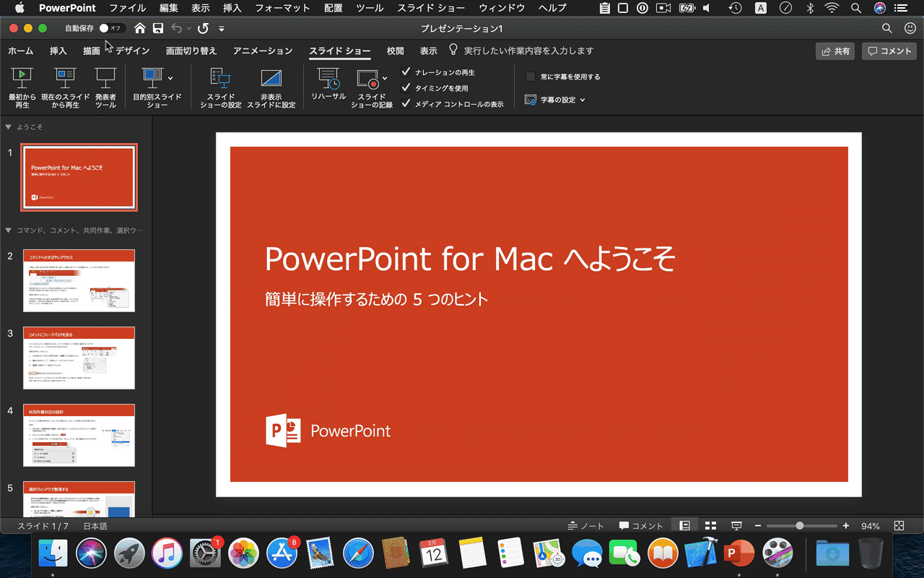Viewport: 924px width, 578px height.
Task: Switch to the アニメーション ribbon tab
Action: point(262,51)
